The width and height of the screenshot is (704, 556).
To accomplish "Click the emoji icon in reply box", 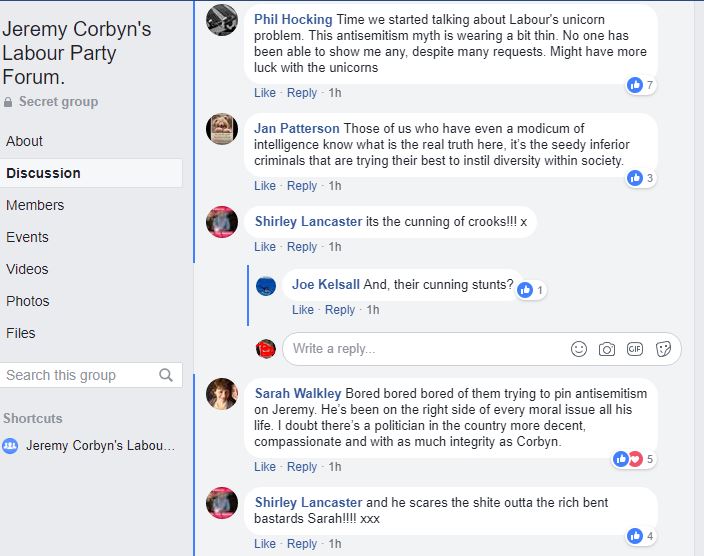I will [579, 349].
